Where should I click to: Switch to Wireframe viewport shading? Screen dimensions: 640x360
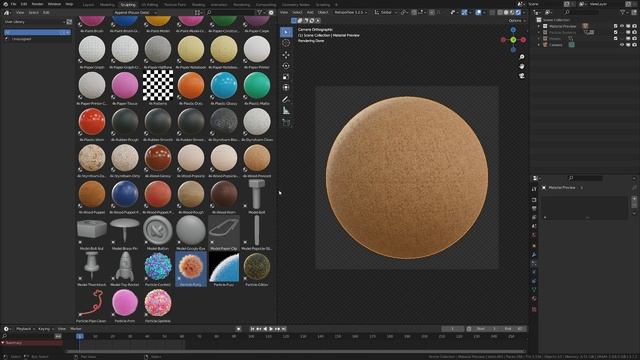coord(500,12)
